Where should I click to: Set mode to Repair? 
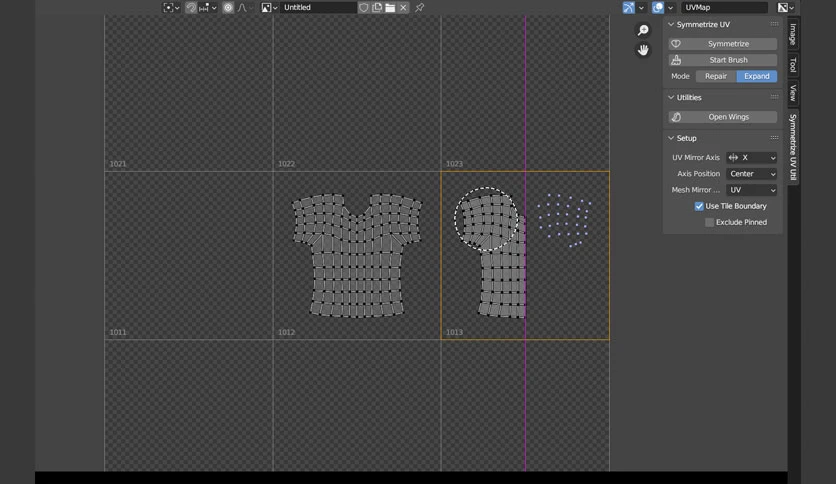click(716, 76)
